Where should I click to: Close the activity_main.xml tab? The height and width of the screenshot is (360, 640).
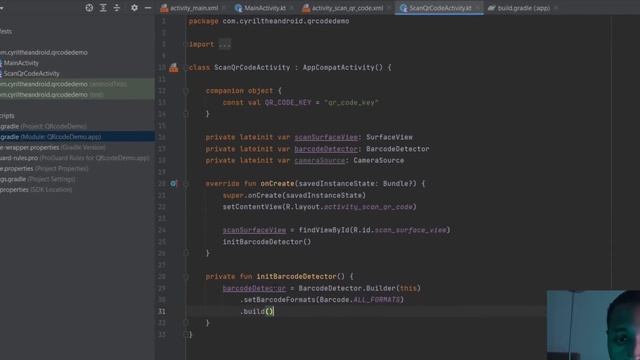(224, 8)
